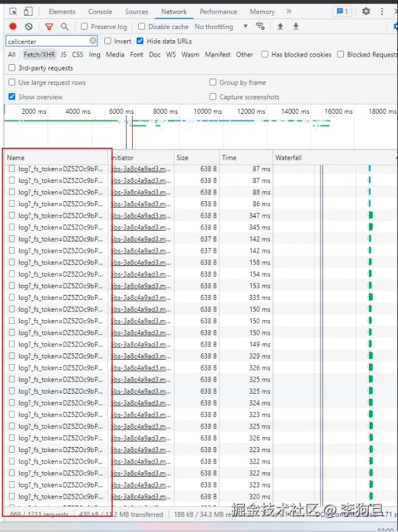
Task: Select the log request taking 320 ms
Action: [x=60, y=496]
